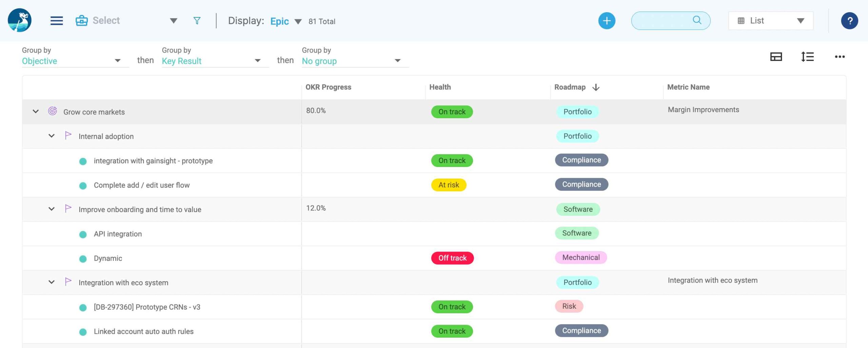Click teal dot for integration with gainsight
The image size is (868, 348).
click(83, 161)
